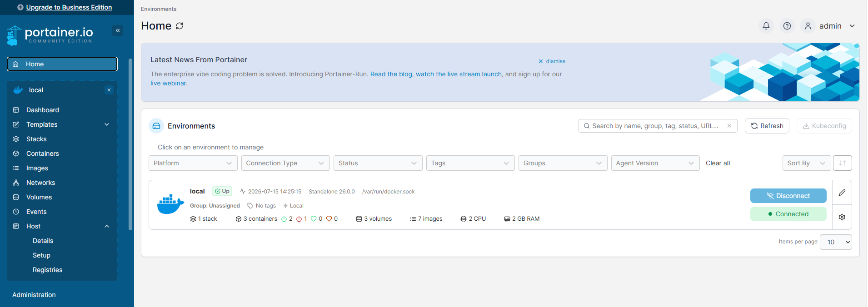Collapse the sidebar with double-chevron icon
The width and height of the screenshot is (868, 307).
click(118, 30)
